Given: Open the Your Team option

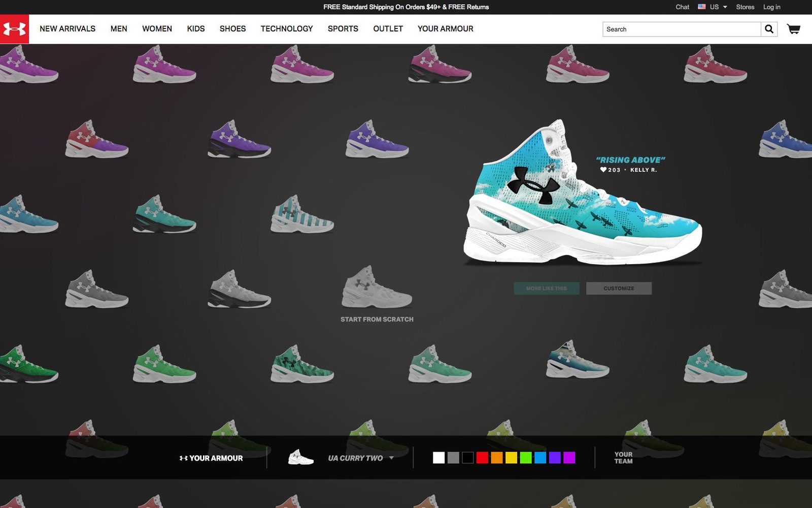Looking at the screenshot, I should point(623,458).
